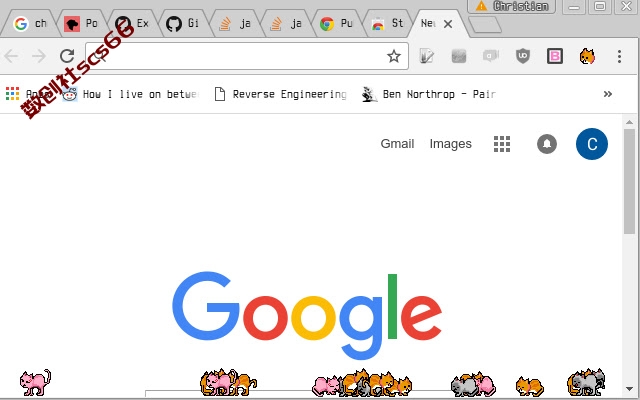Click the scrollbar down arrow
Image resolution: width=640 pixels, height=400 pixels.
[x=629, y=389]
